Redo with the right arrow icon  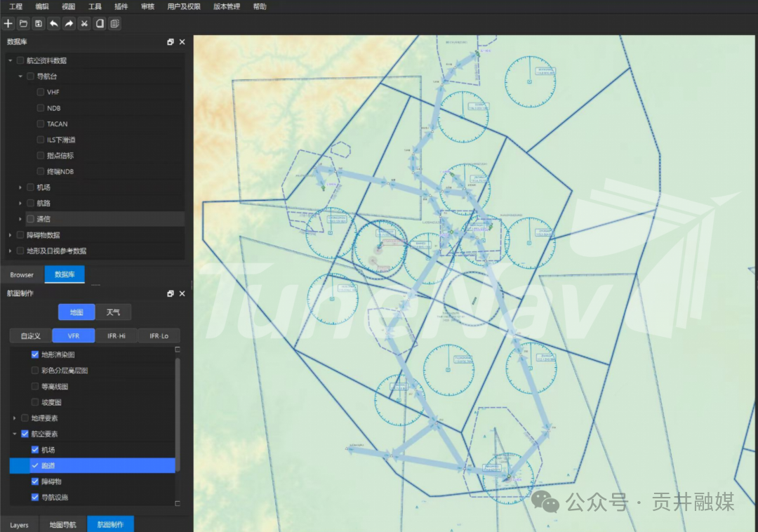click(69, 23)
